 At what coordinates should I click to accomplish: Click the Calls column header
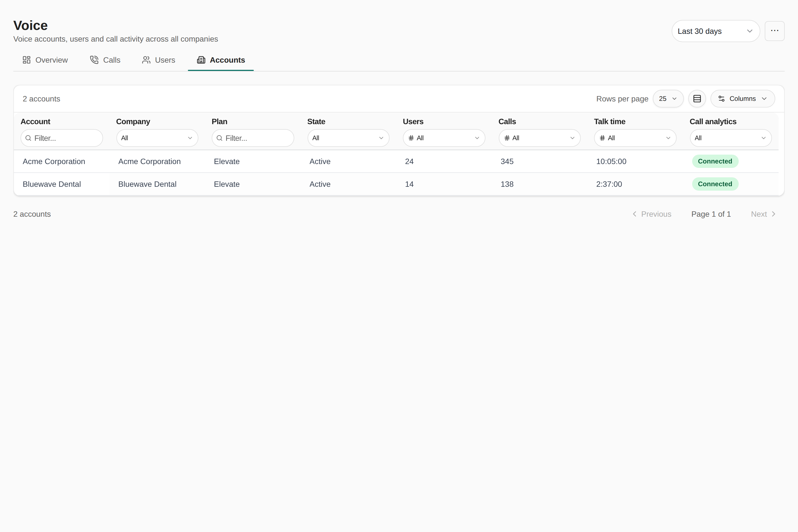click(x=507, y=121)
